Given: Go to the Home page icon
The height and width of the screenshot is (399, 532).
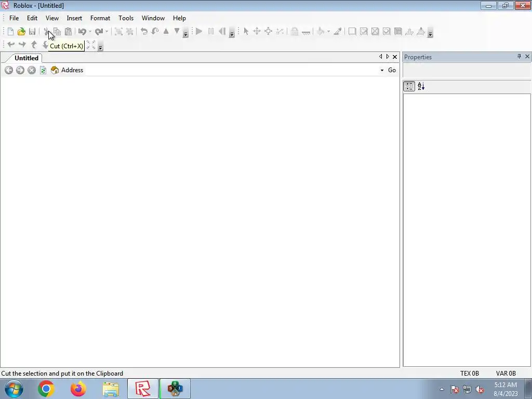Looking at the screenshot, I should tap(55, 70).
